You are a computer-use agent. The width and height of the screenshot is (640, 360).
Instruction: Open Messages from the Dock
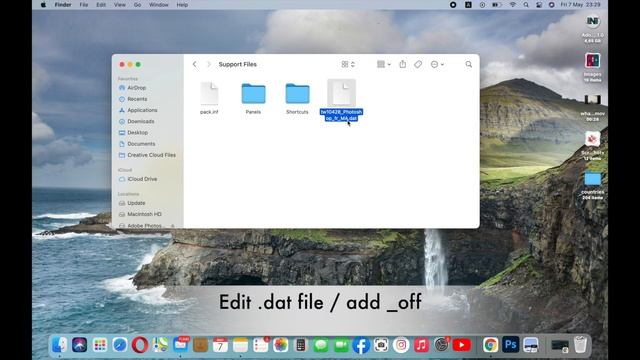[321, 345]
